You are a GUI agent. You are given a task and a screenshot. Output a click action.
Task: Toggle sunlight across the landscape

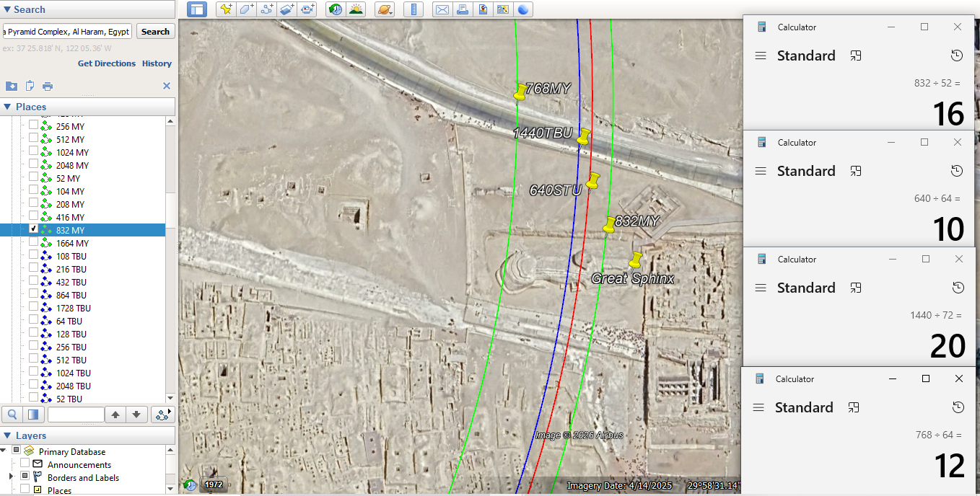point(356,9)
